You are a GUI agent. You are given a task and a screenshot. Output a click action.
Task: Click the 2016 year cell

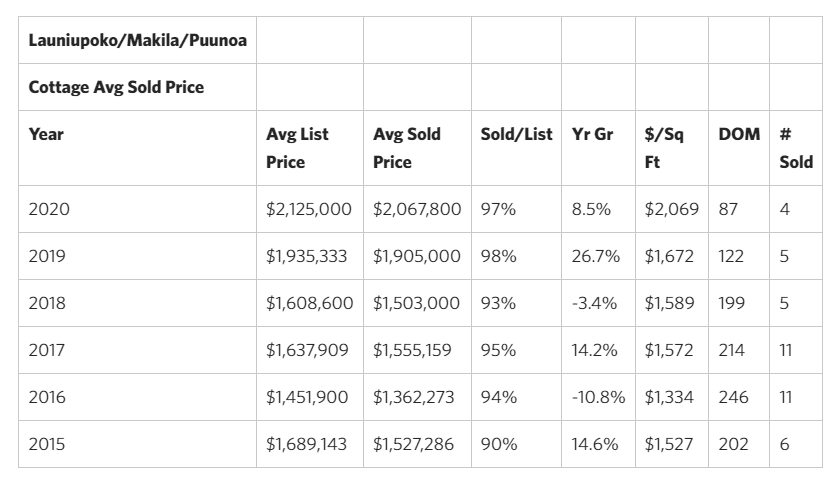click(x=49, y=397)
